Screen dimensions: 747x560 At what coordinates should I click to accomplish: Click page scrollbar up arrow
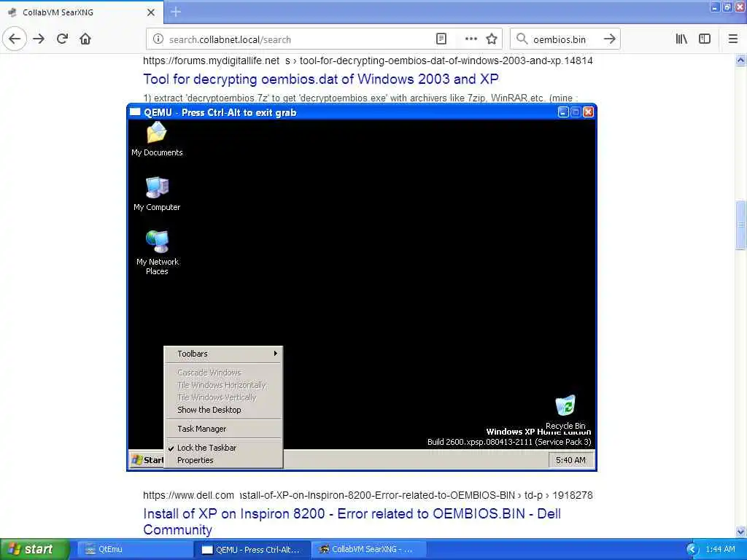740,60
